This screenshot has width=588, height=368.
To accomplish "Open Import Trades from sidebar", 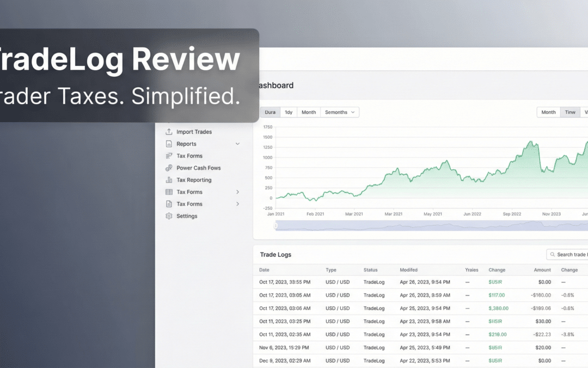I will point(194,132).
